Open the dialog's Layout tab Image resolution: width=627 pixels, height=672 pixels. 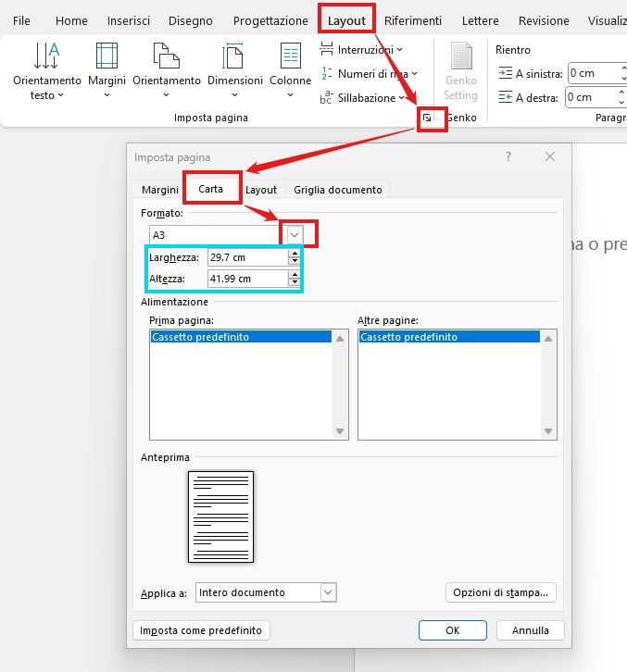(x=261, y=190)
